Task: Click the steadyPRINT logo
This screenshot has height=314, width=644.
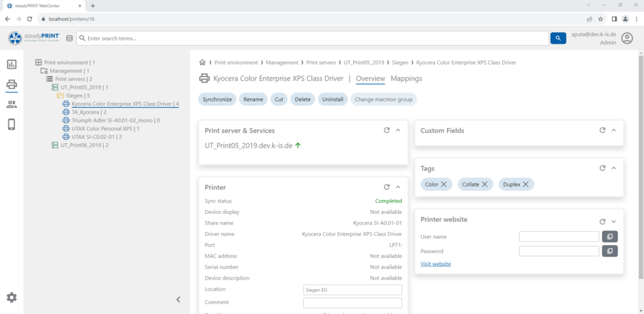Action: tap(34, 38)
